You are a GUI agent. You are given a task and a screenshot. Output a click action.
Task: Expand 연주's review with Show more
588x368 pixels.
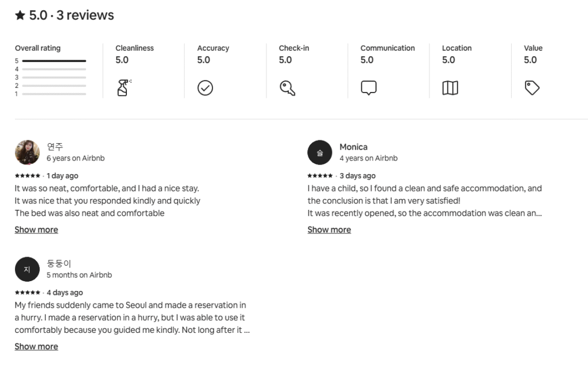pyautogui.click(x=36, y=229)
